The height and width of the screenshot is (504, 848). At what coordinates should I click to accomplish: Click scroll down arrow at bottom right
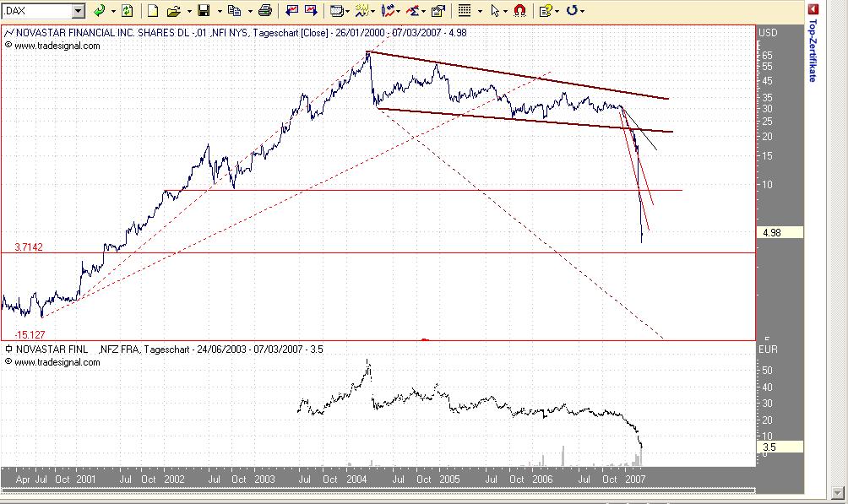tap(838, 493)
